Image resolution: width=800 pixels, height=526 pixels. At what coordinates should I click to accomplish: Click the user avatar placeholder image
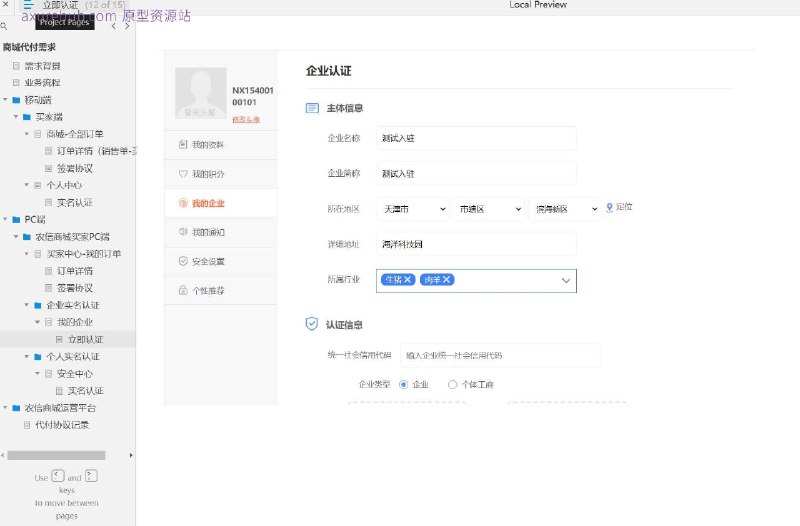coord(201,93)
